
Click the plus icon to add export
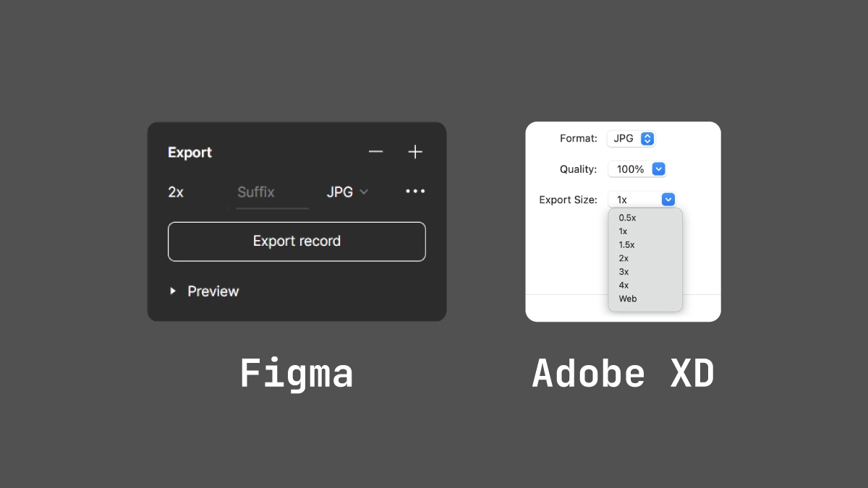click(x=414, y=152)
